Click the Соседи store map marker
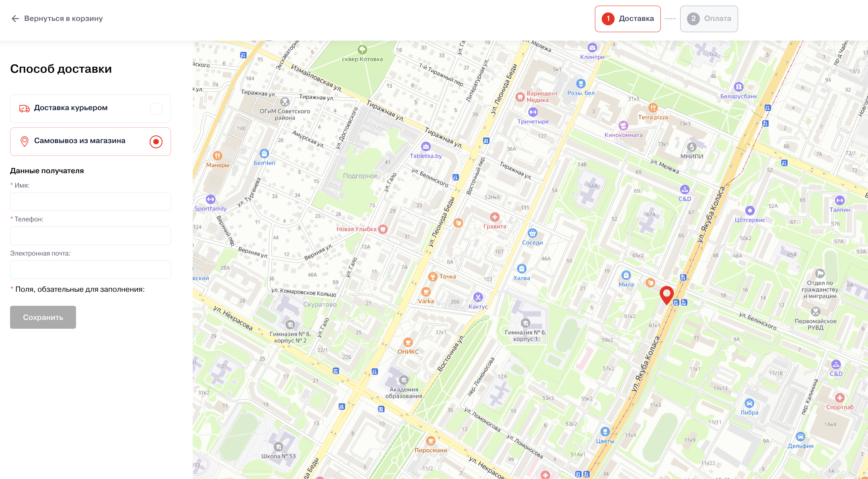This screenshot has height=479, width=868. 533,233
